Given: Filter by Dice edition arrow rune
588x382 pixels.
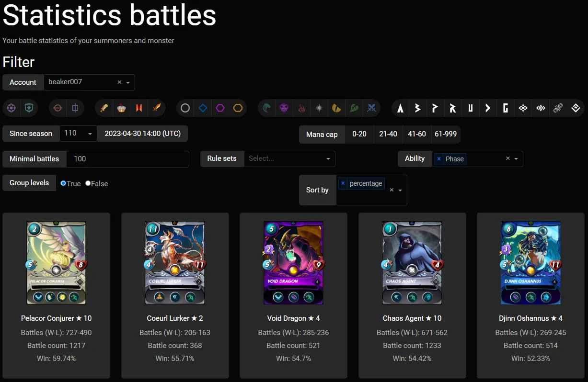Looking at the screenshot, I should coord(488,108).
